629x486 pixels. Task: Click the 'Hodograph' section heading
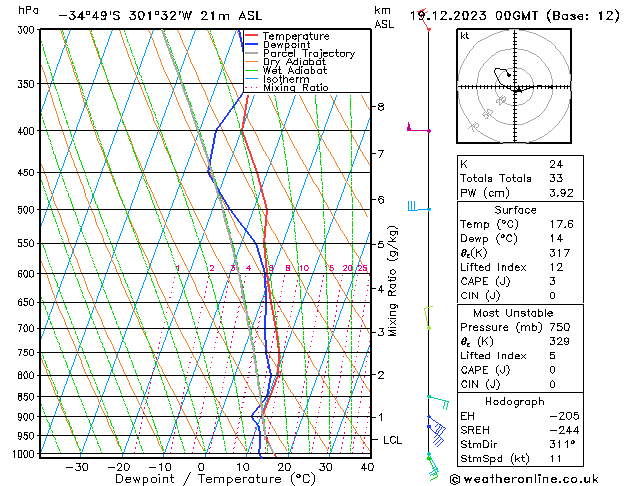pyautogui.click(x=515, y=402)
